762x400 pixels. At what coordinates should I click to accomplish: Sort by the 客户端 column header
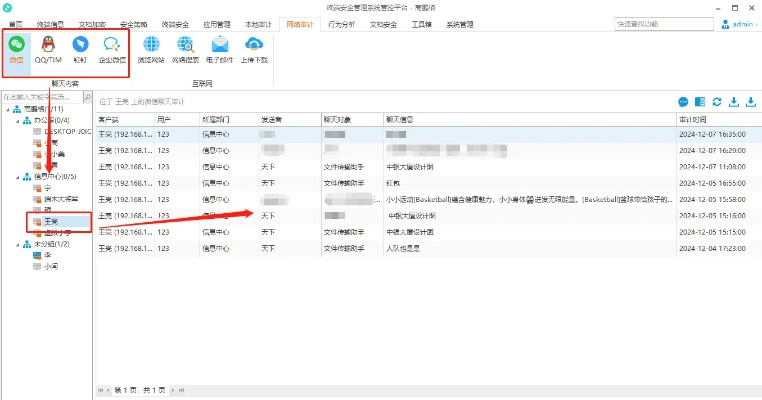tap(125, 120)
